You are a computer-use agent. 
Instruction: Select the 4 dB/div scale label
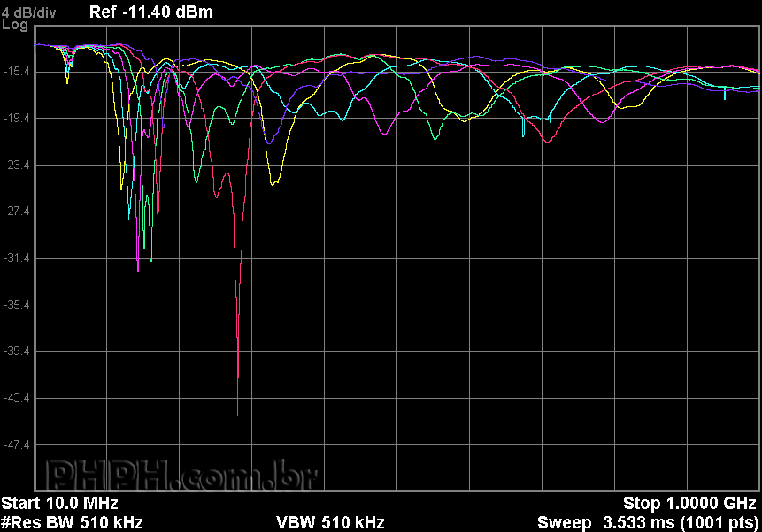click(28, 12)
